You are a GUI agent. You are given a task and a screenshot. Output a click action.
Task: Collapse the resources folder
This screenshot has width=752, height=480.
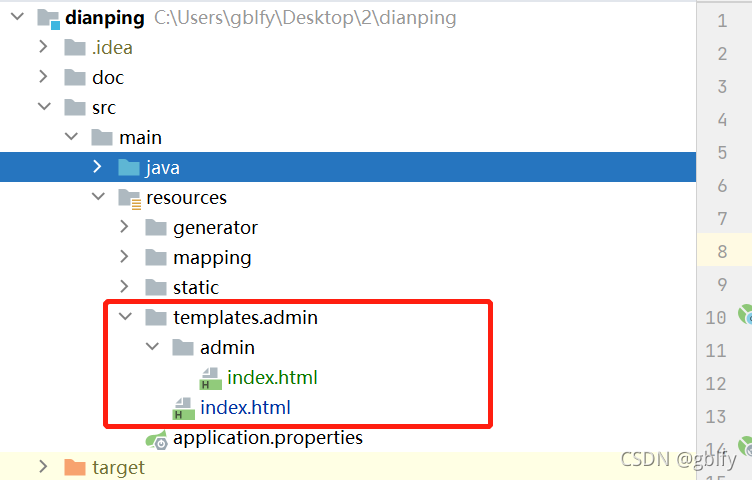point(98,197)
